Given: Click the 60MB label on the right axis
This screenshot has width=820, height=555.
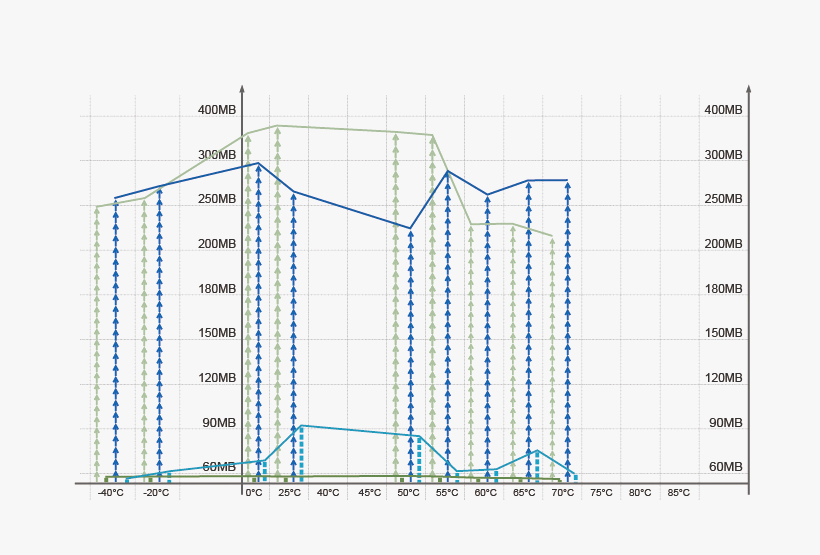Looking at the screenshot, I should click(x=725, y=467).
